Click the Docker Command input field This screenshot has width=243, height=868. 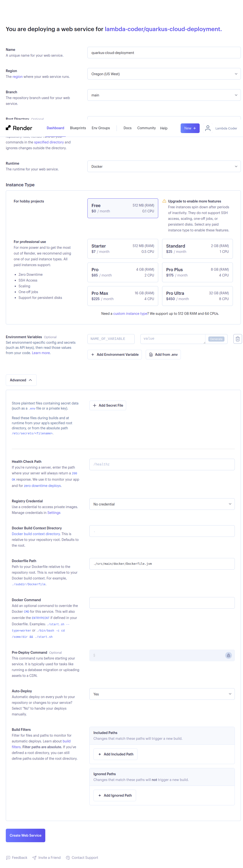click(162, 603)
